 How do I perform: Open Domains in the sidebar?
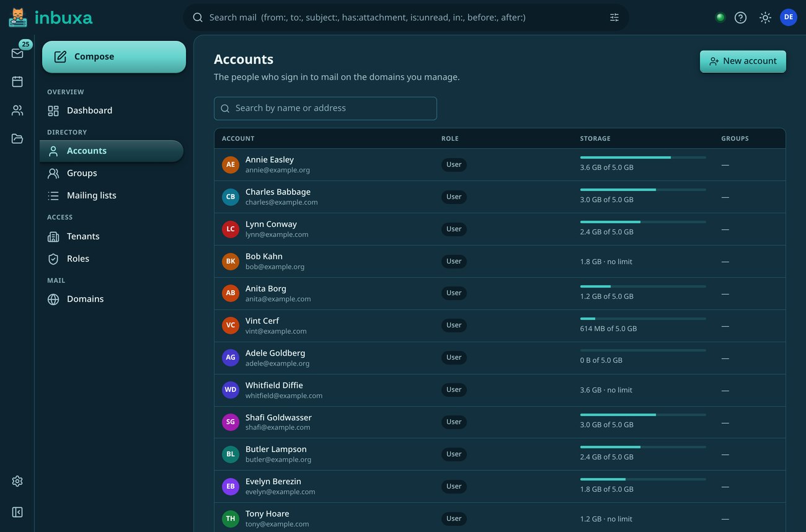click(x=112, y=299)
